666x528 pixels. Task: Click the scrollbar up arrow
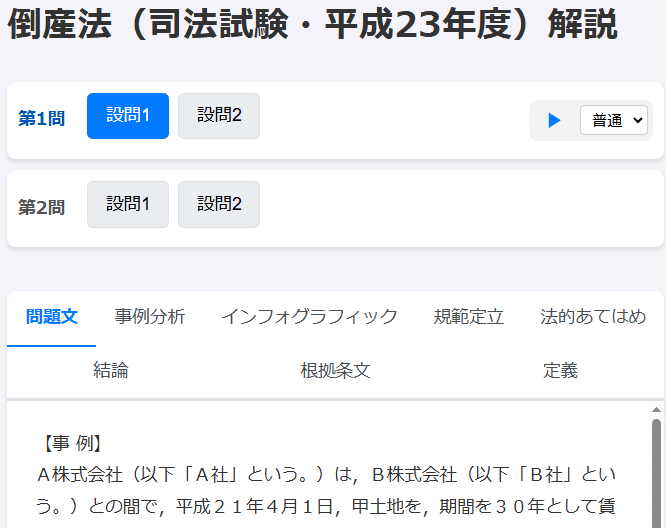pos(656,409)
